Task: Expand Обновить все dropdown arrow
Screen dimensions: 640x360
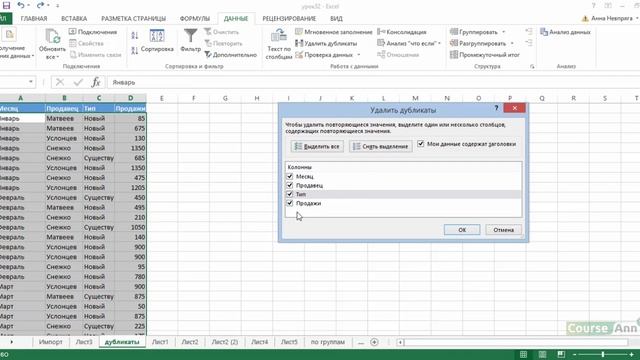Action: tap(58, 57)
